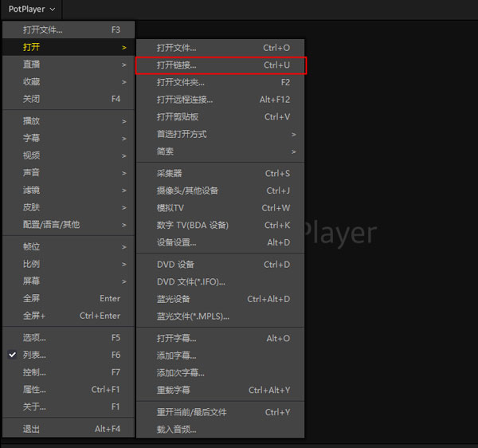Open the PotPlayer title dropdown menu
Screen dimensions: 478x448
coord(32,10)
